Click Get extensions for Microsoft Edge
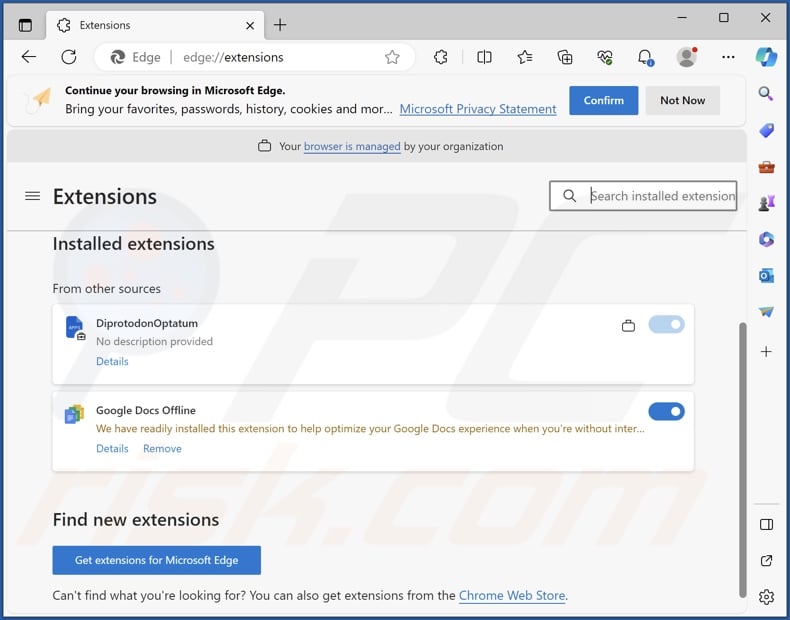The image size is (790, 620). tap(157, 560)
